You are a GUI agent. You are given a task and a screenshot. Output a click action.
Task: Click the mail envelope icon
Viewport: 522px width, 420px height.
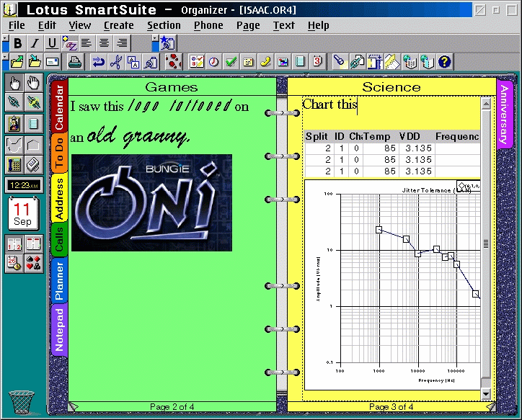click(52, 62)
